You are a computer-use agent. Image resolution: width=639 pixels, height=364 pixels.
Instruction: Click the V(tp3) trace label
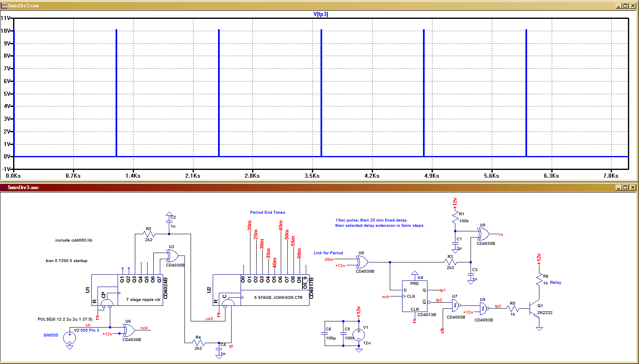point(321,14)
